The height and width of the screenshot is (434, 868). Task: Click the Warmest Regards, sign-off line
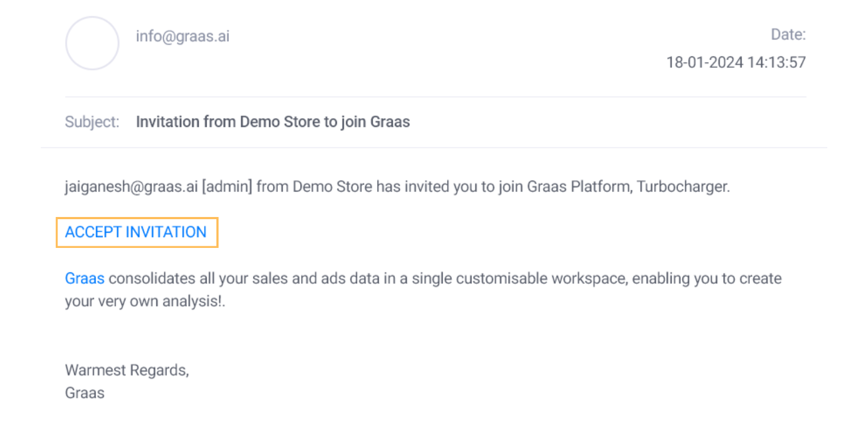(127, 371)
